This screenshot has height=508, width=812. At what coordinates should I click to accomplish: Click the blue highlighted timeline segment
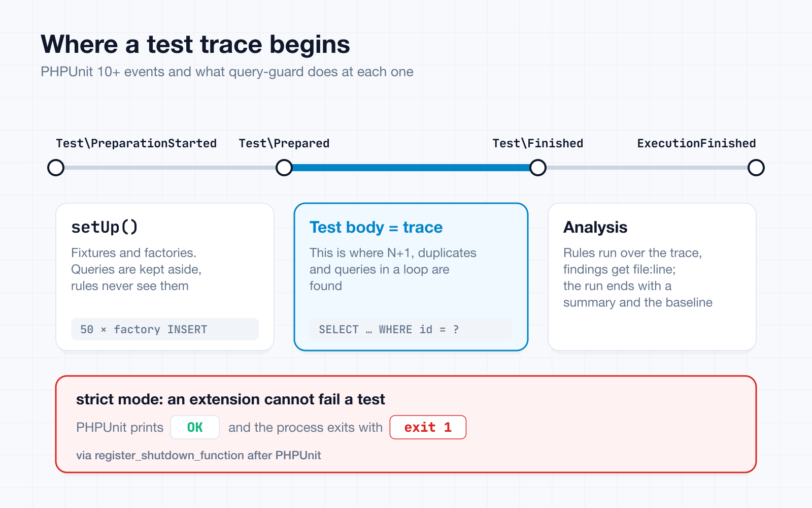click(x=411, y=168)
